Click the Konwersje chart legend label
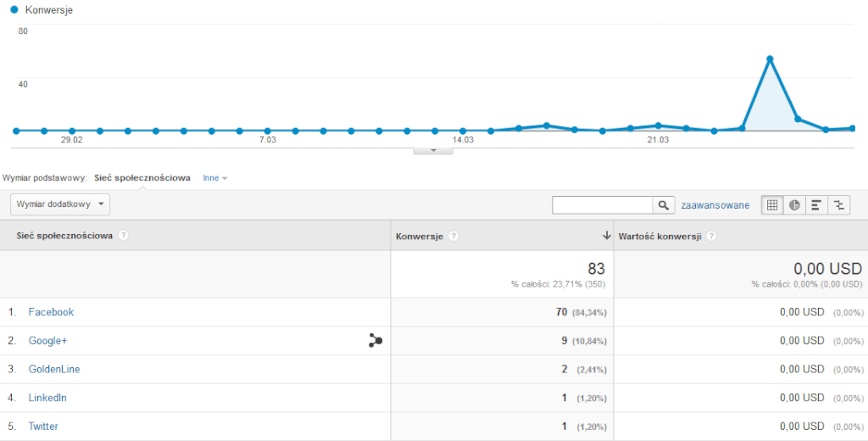 pyautogui.click(x=48, y=10)
